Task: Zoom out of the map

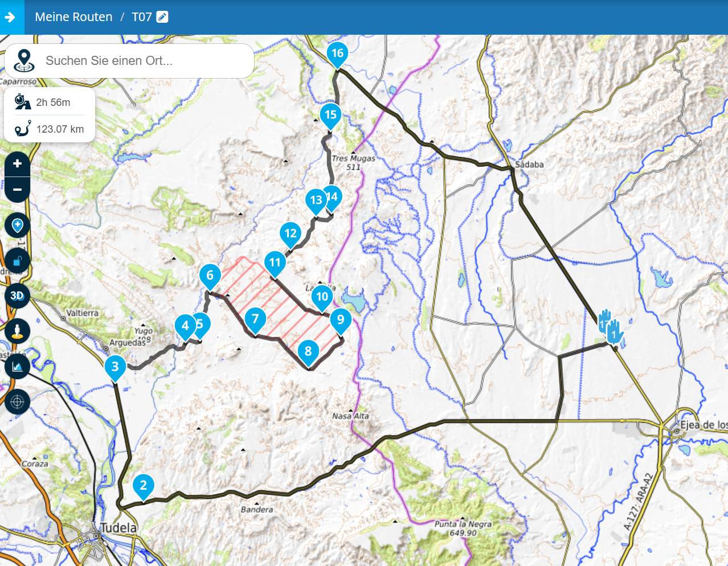Action: pos(18,190)
